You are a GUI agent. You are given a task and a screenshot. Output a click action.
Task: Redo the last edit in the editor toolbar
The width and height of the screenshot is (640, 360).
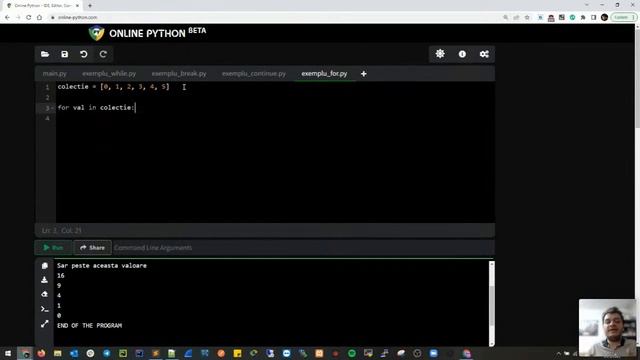pyautogui.click(x=103, y=54)
